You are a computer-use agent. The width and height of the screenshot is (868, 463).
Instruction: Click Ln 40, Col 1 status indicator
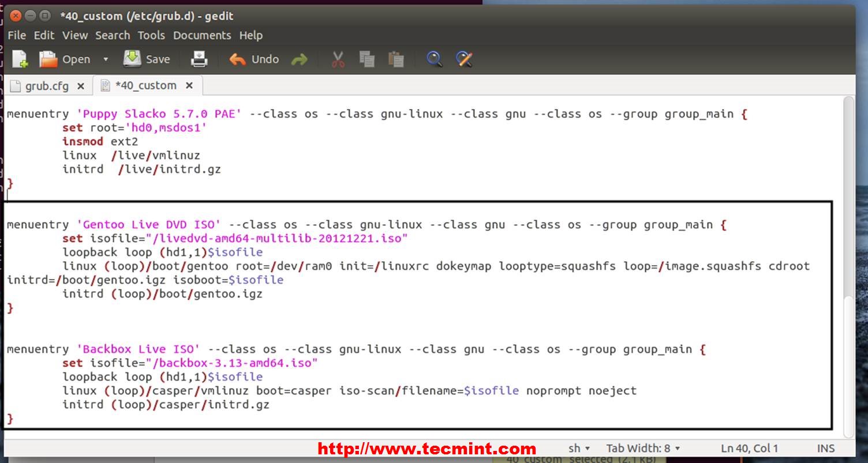click(749, 448)
